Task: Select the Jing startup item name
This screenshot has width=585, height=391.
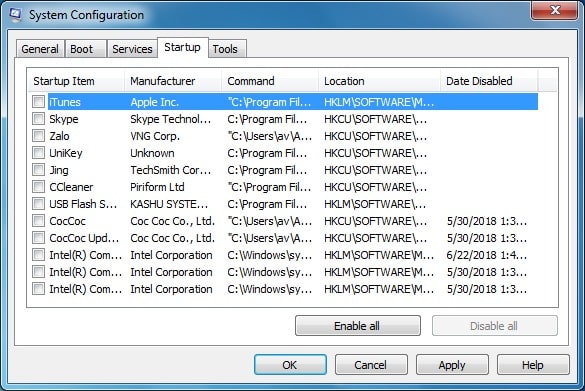Action: [59, 170]
